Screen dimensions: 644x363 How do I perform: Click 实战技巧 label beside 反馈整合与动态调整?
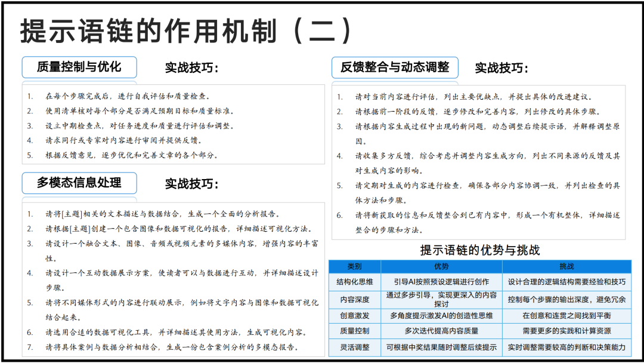coord(501,68)
